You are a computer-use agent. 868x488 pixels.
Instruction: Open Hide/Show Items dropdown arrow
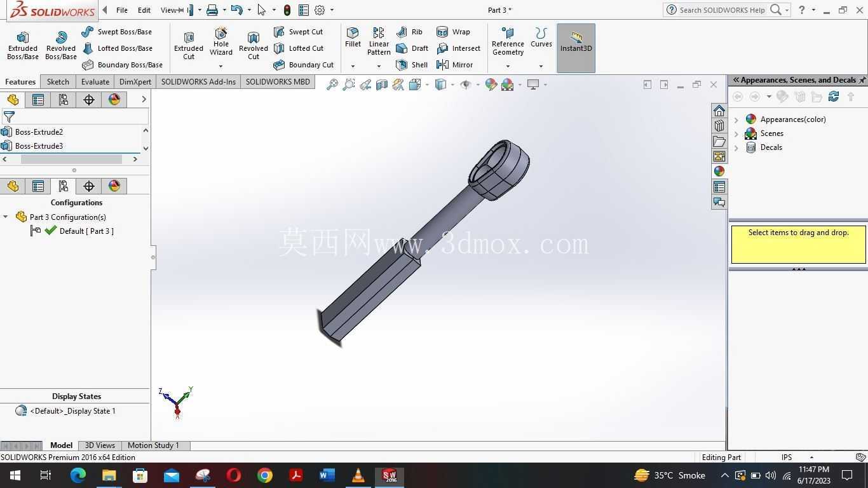(478, 85)
